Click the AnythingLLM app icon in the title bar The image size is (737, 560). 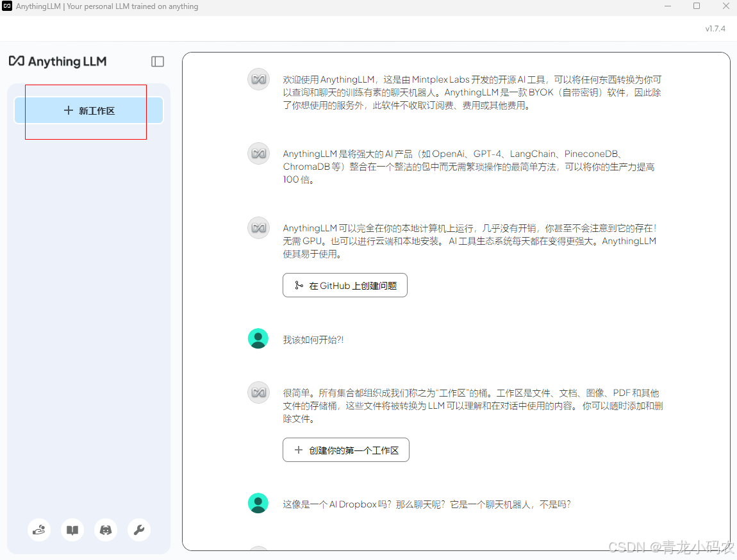click(x=7, y=6)
